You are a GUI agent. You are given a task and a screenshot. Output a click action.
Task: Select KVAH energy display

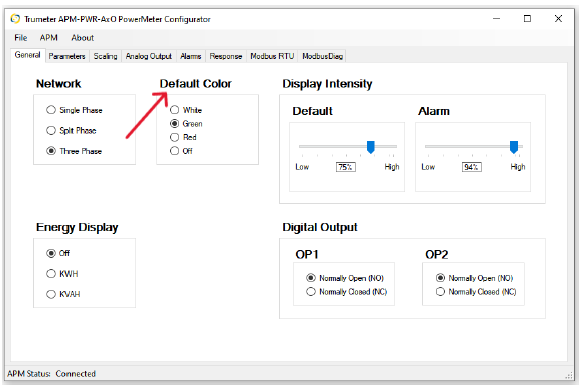(x=63, y=294)
